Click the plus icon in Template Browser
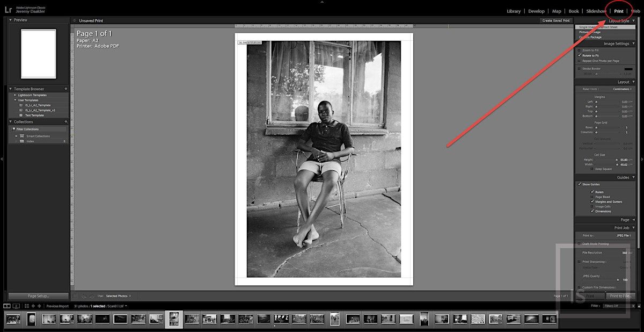Image resolution: width=644 pixels, height=332 pixels. [66, 89]
